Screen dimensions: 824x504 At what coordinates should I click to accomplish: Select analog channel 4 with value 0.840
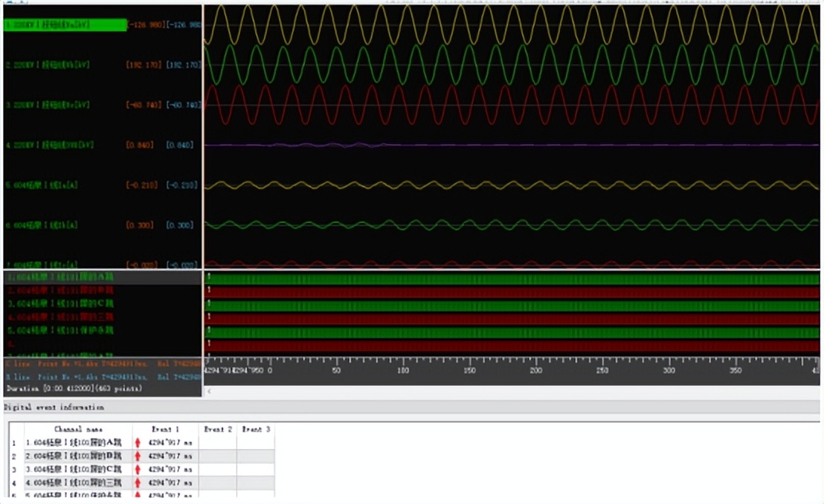48,145
